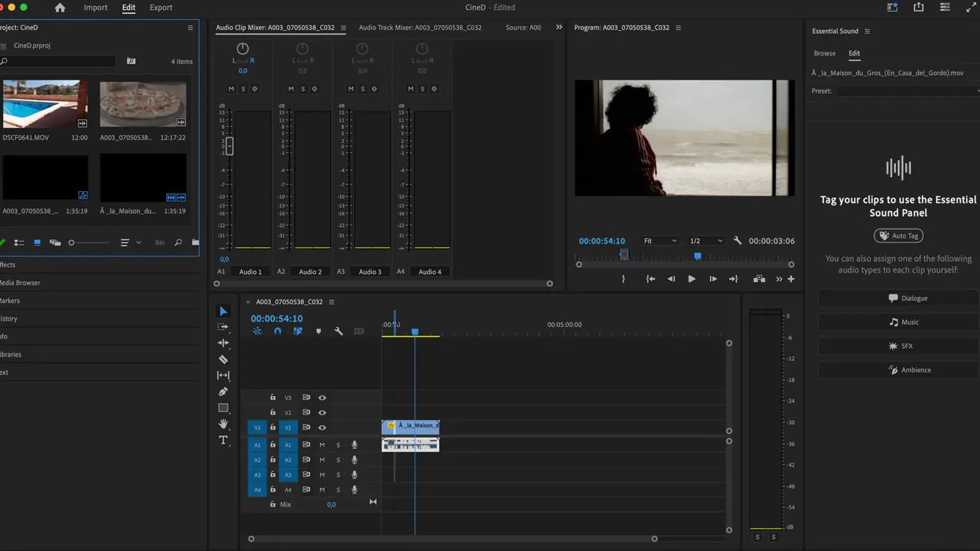
Task: Open the Export workspace tab
Action: click(161, 8)
